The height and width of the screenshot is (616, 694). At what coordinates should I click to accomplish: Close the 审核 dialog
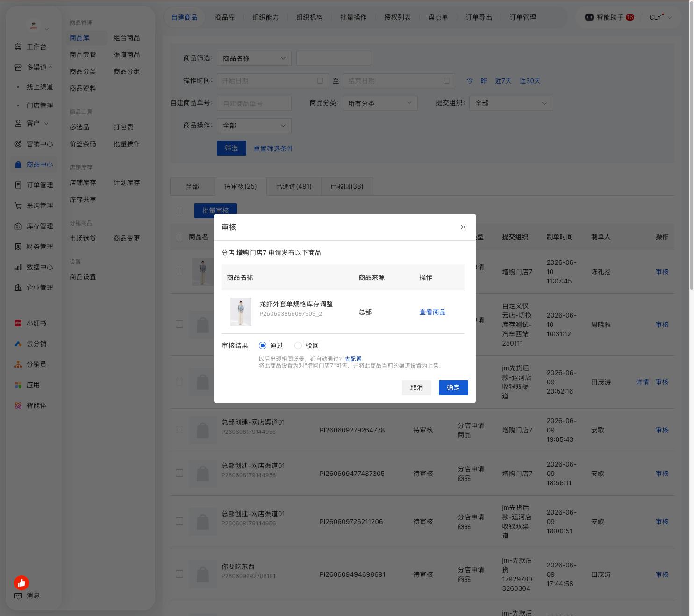coord(463,227)
